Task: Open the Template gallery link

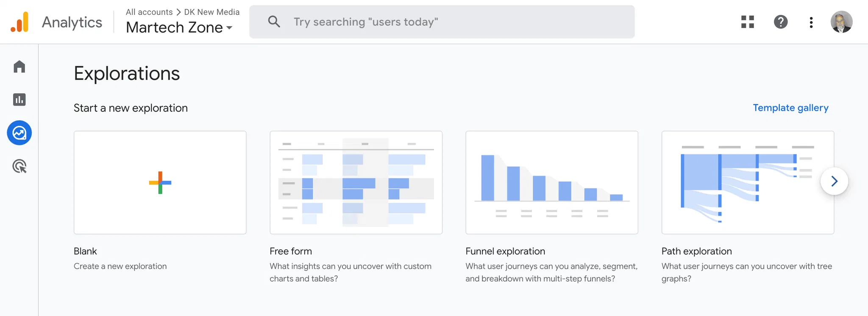Action: tap(790, 108)
